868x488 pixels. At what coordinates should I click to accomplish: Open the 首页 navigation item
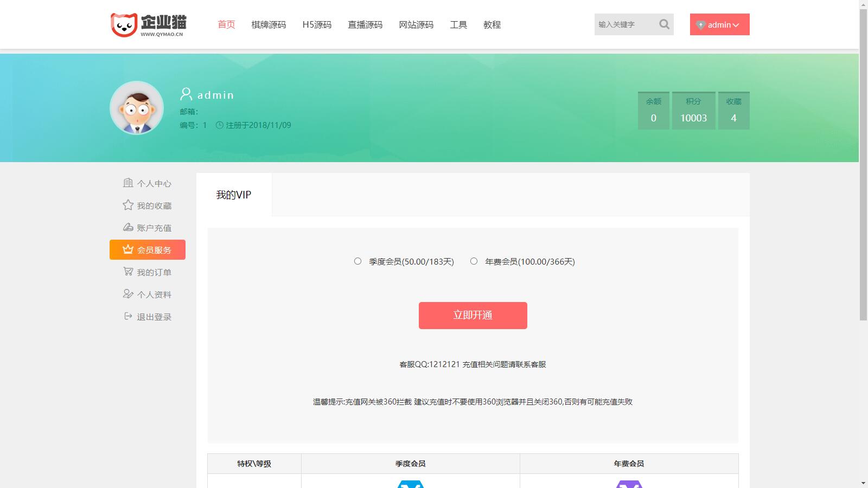pos(226,24)
